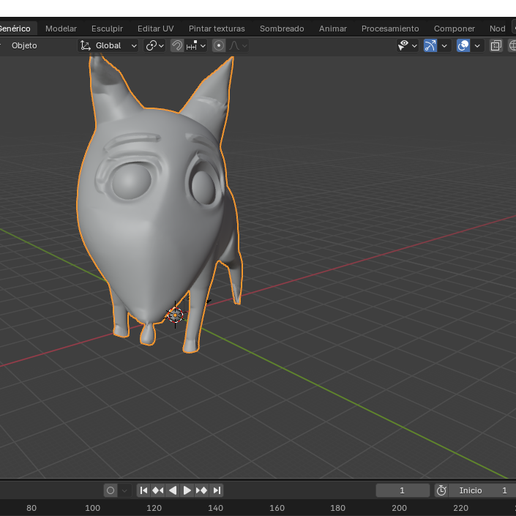Go to the Sombreado workspace tab

(282, 29)
